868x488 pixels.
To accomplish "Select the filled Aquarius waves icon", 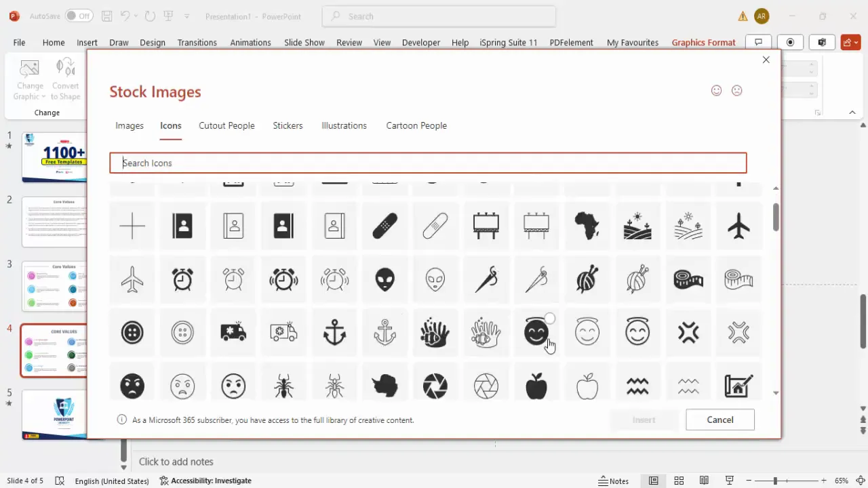I will click(637, 386).
